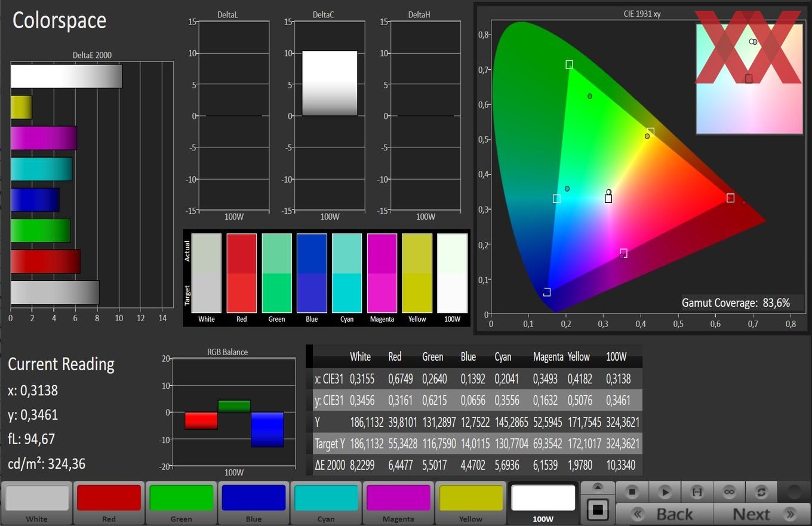Click the Blue Y value 12,7522
The width and height of the screenshot is (812, 526).
(475, 422)
